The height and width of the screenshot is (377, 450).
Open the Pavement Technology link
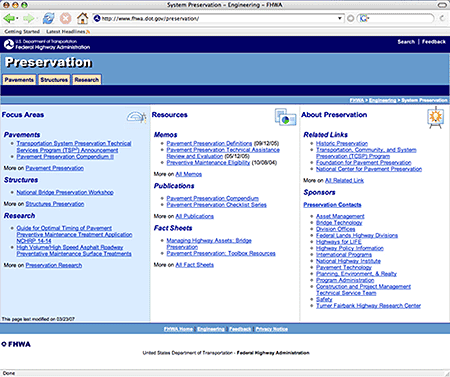344,267
